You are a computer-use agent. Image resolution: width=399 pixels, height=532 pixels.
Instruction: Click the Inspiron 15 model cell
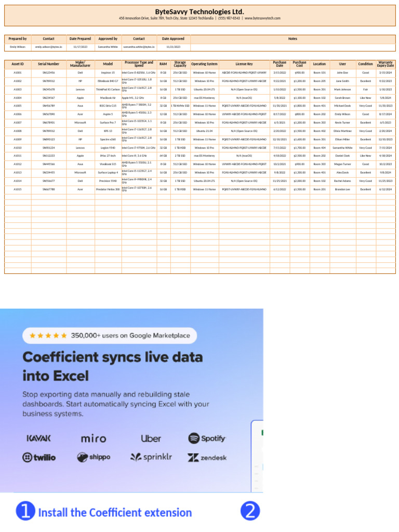[108, 73]
